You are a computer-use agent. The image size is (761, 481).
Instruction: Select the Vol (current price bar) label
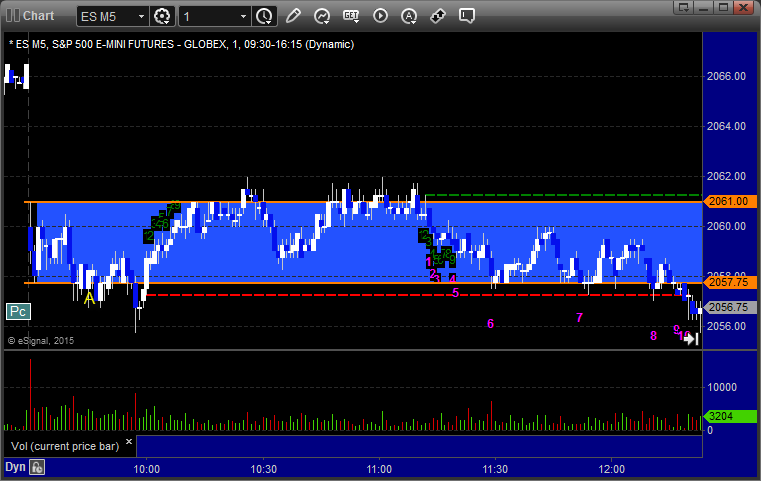coord(65,446)
